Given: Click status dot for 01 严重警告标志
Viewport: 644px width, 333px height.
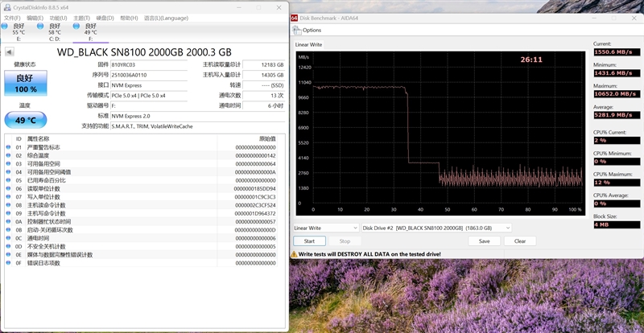Looking at the screenshot, I should point(8,147).
